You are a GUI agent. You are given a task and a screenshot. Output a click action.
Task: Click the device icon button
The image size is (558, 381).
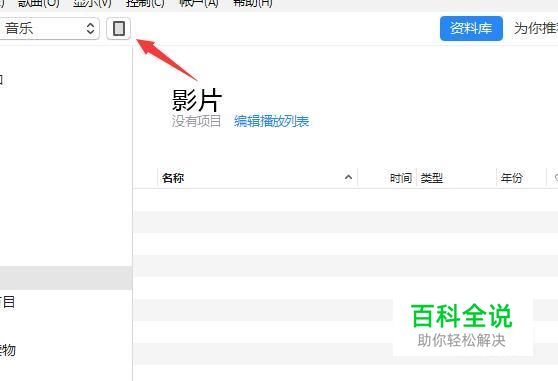pos(119,28)
